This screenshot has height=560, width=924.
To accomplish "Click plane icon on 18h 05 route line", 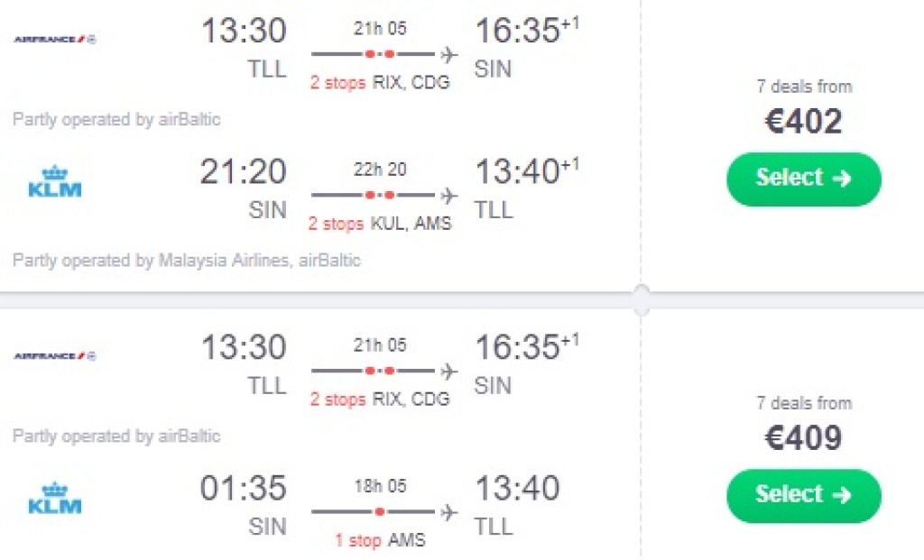I will pos(449,511).
